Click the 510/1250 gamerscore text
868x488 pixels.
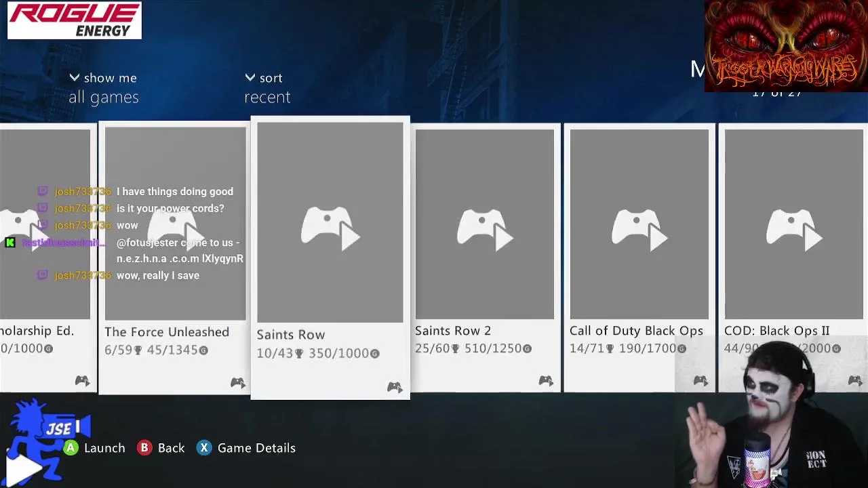coord(499,348)
